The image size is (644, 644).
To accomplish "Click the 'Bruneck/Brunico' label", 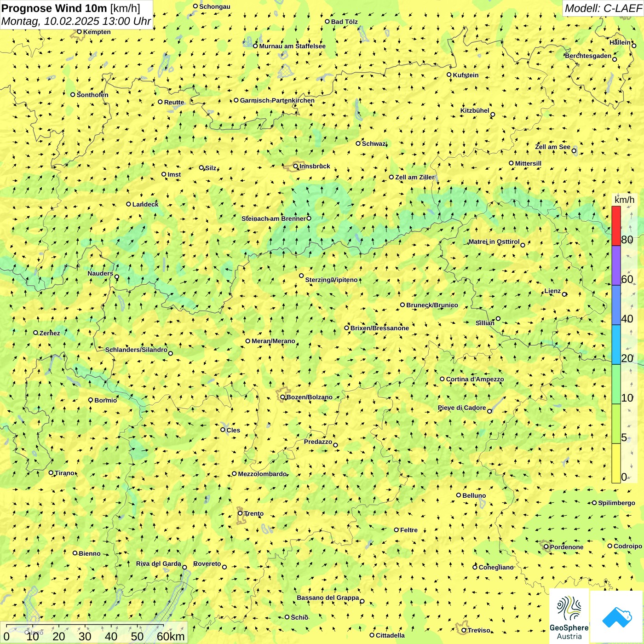I will 432,305.
